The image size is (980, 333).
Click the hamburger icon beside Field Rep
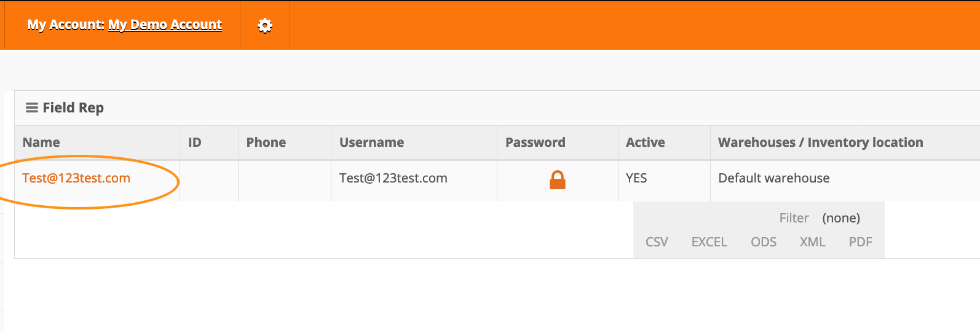click(x=31, y=108)
